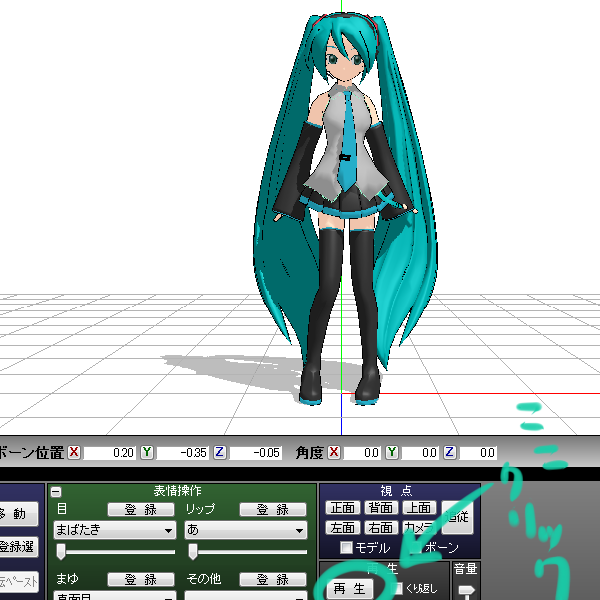Switch view to 上面 top
The width and height of the screenshot is (600, 600).
coord(420,508)
